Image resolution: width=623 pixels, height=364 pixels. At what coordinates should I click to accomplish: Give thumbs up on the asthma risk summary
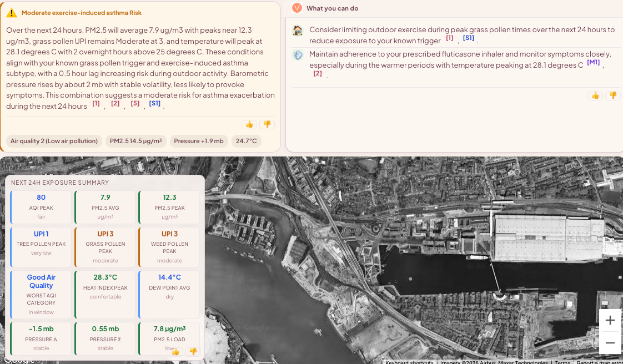click(249, 124)
